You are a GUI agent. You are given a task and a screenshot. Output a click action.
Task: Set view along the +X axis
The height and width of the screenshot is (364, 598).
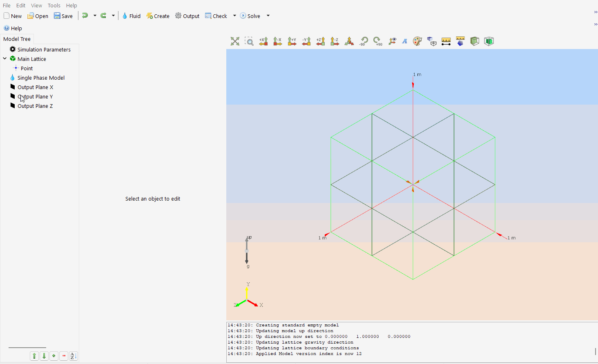tap(263, 41)
